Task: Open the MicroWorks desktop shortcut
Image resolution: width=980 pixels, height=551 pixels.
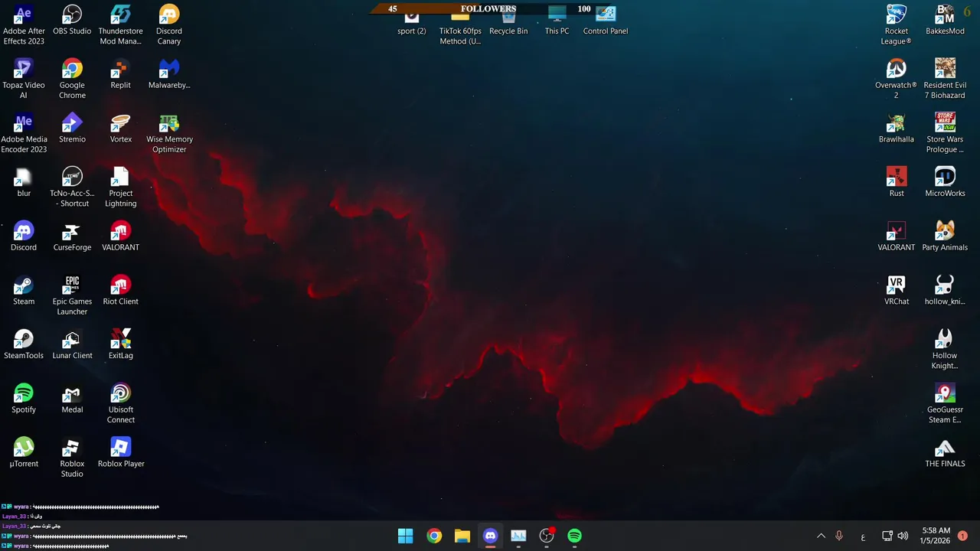Action: click(945, 182)
